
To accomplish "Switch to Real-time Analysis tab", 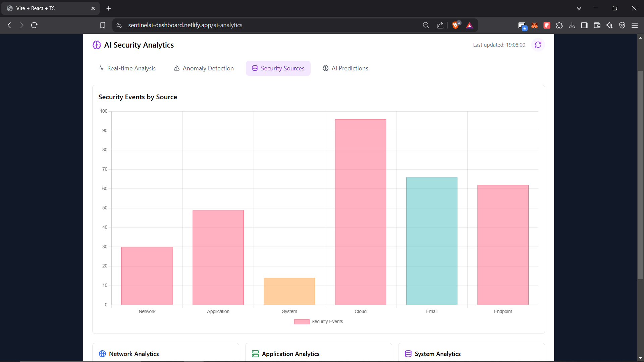I will click(x=127, y=68).
